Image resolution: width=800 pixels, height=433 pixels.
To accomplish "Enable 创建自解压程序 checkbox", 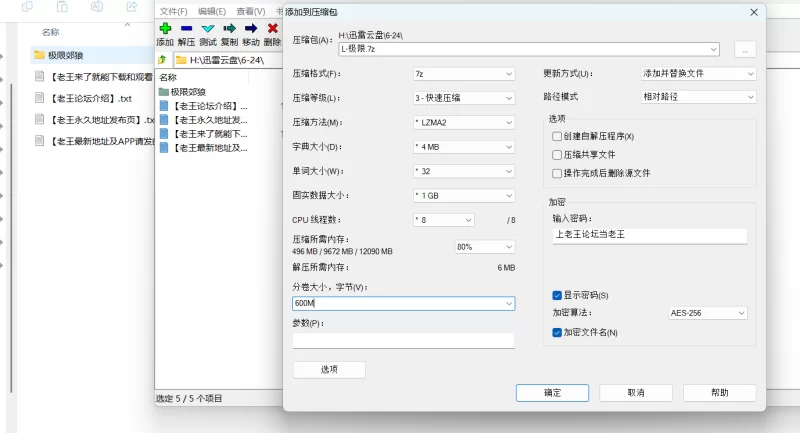I will point(557,136).
